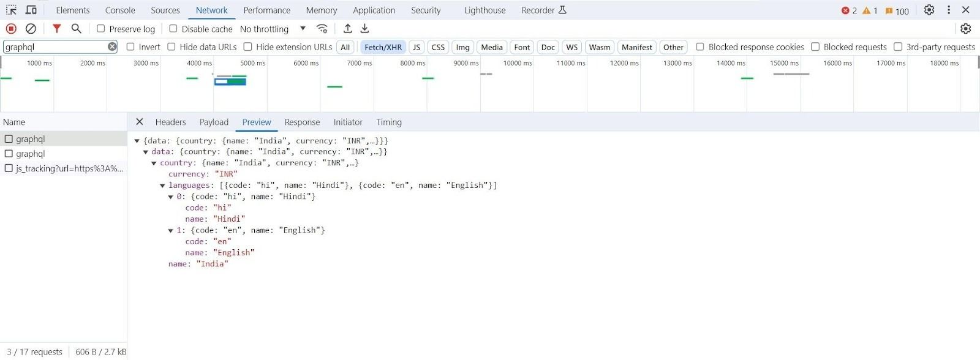The width and height of the screenshot is (980, 360).
Task: Show the Response sub-tab
Action: tap(303, 122)
